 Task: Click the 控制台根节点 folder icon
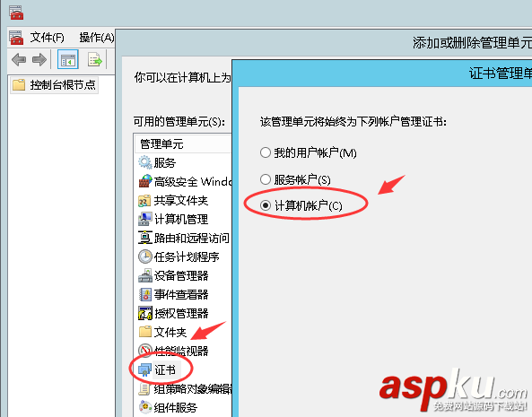pyautogui.click(x=19, y=85)
